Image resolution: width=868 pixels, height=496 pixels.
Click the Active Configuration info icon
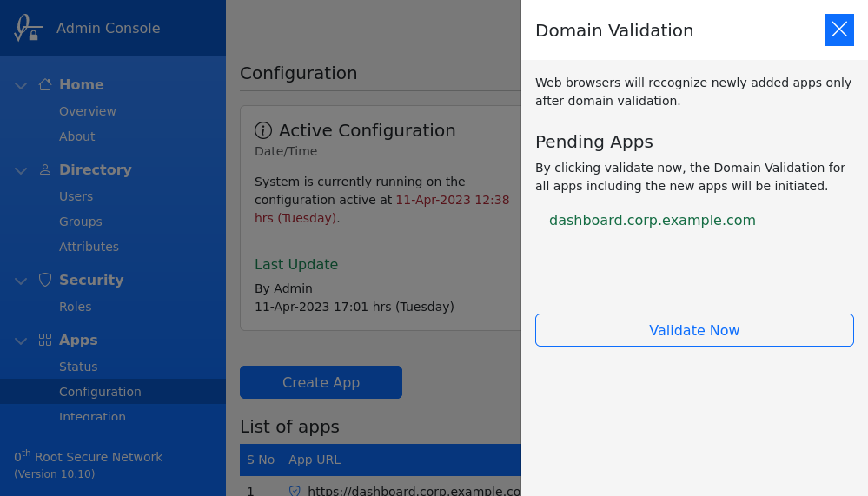click(263, 130)
